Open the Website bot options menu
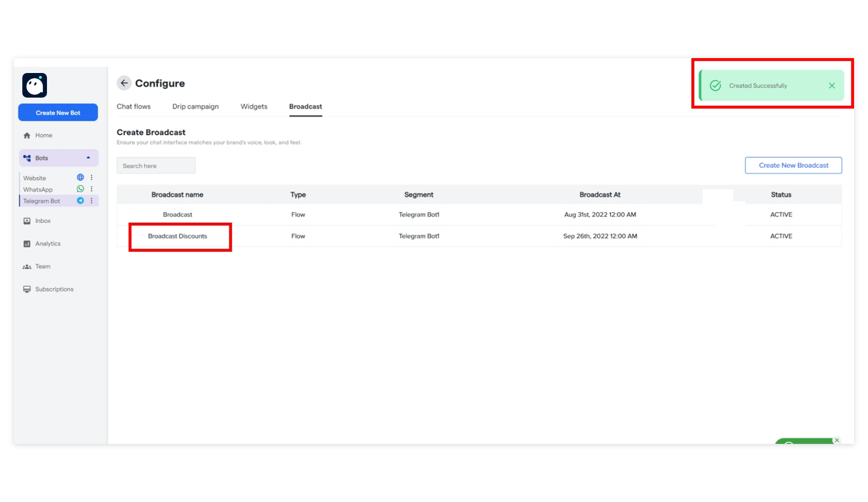 click(x=92, y=178)
